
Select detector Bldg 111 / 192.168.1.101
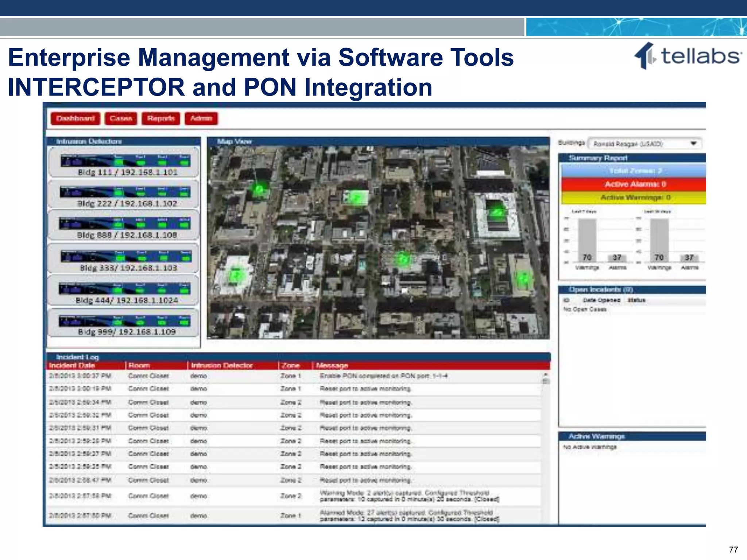(124, 163)
